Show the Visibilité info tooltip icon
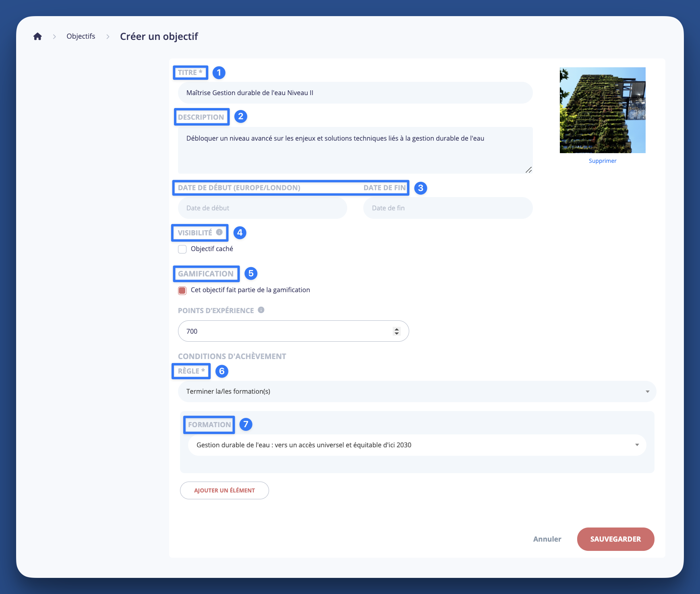 [x=220, y=232]
